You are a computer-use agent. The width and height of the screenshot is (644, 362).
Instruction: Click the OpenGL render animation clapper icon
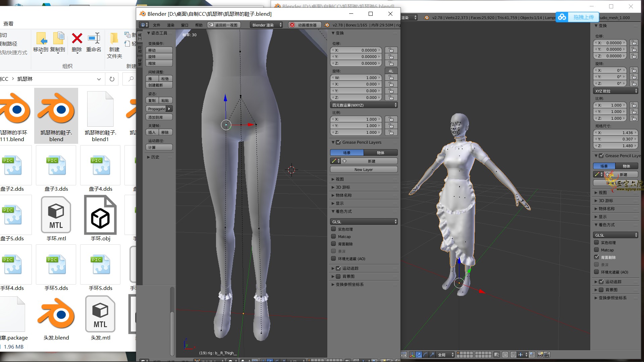pyautogui.click(x=547, y=355)
